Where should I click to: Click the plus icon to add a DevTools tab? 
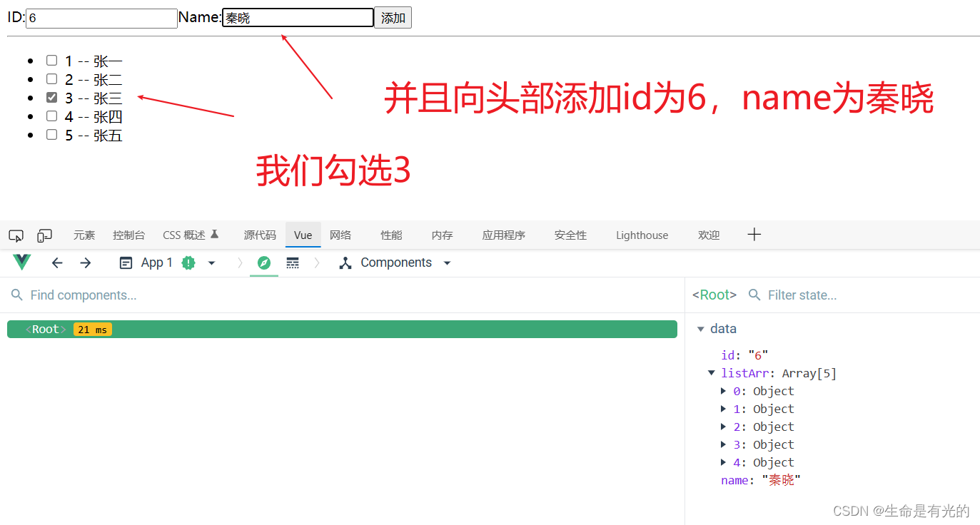pyautogui.click(x=754, y=235)
